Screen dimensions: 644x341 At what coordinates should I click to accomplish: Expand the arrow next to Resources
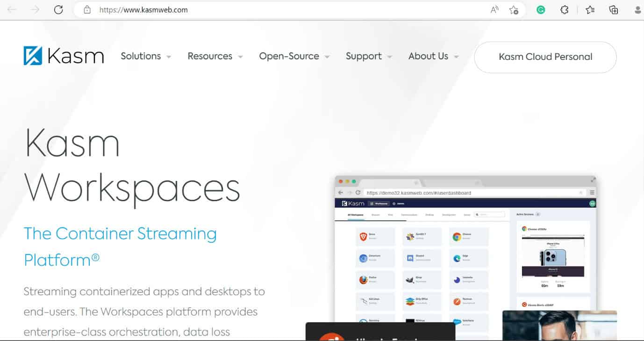tap(240, 57)
